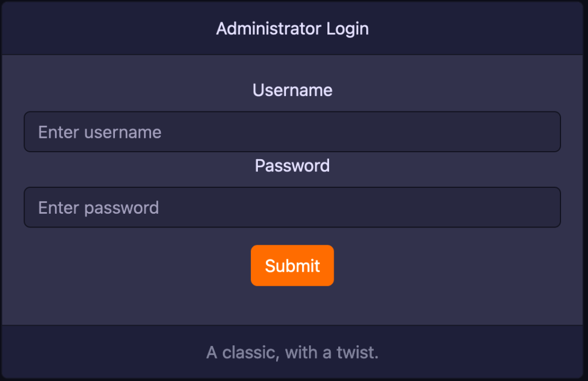
Task: Place cursor in the password textbox
Action: click(x=292, y=207)
